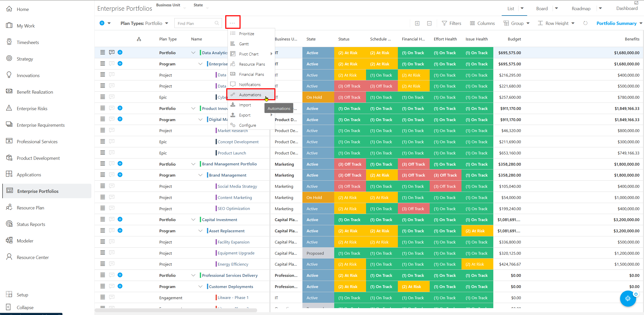Open the Concept Development epic
This screenshot has height=315, width=644.
point(238,142)
